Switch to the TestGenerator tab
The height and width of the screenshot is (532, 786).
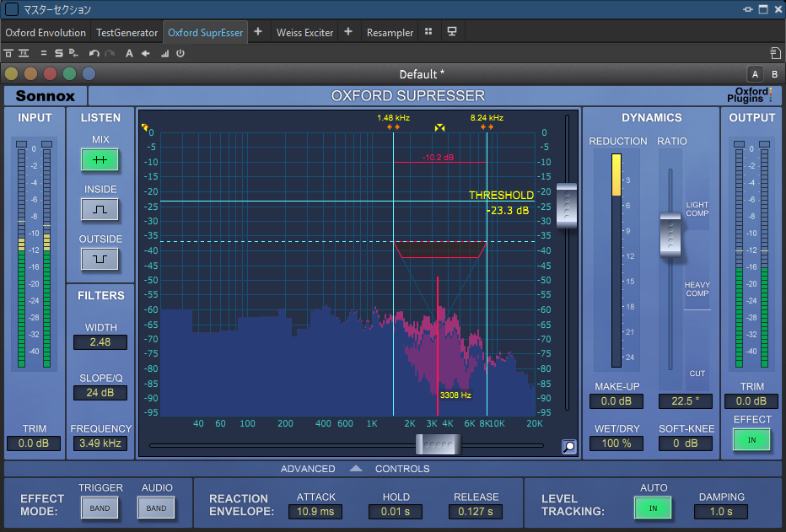click(127, 33)
